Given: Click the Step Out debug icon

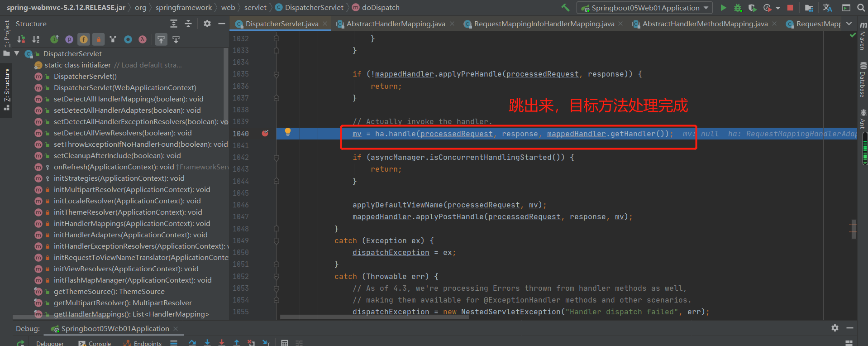Looking at the screenshot, I should coord(236,343).
